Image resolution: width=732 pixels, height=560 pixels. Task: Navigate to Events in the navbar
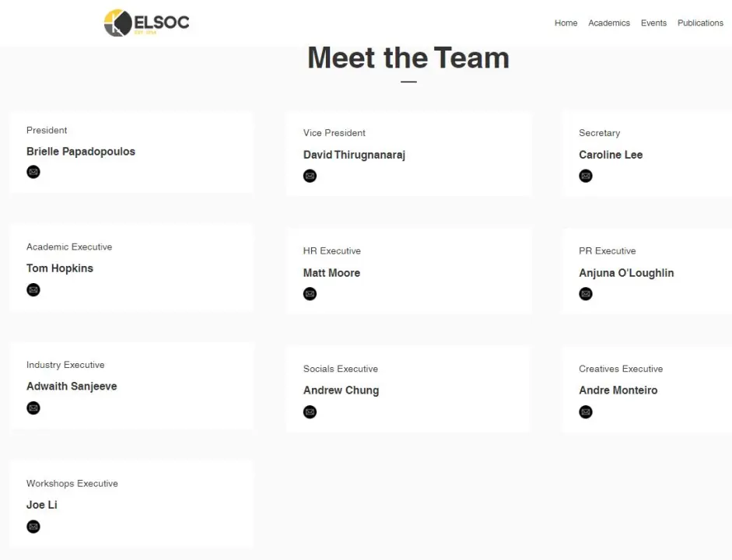(653, 23)
